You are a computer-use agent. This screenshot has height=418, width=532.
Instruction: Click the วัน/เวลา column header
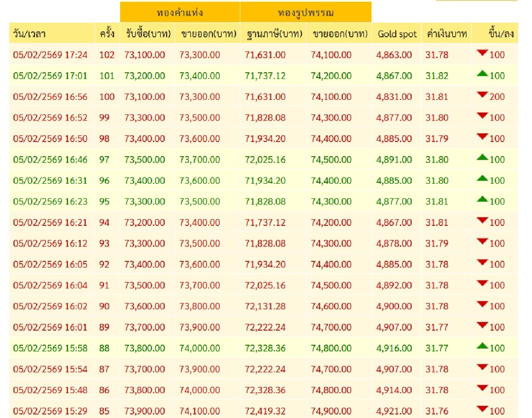pyautogui.click(x=29, y=34)
